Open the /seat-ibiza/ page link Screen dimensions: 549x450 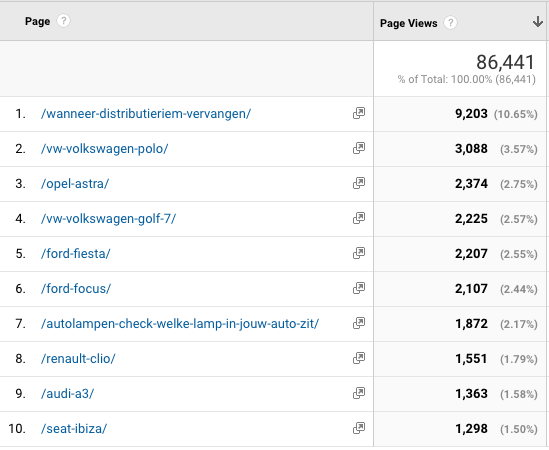point(74,429)
